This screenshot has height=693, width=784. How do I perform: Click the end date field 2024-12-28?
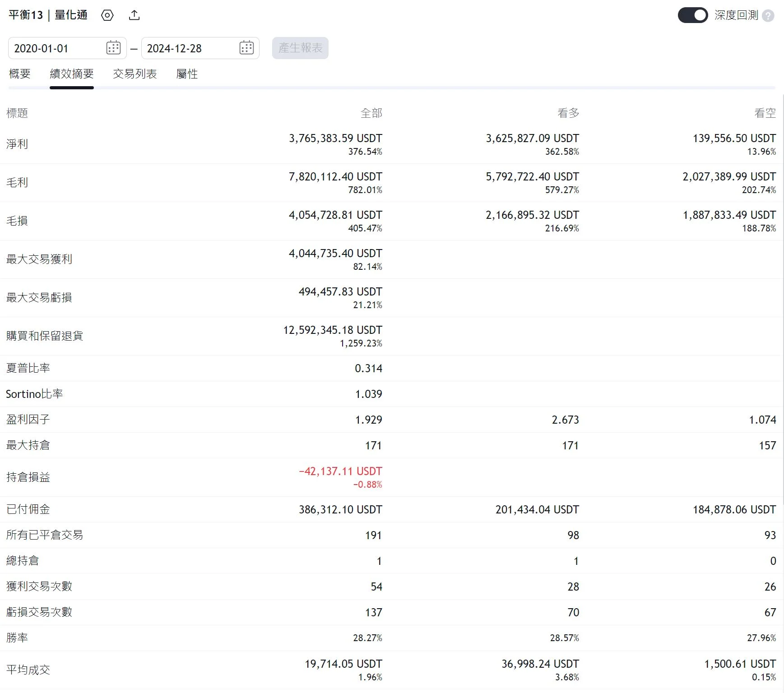pos(200,48)
